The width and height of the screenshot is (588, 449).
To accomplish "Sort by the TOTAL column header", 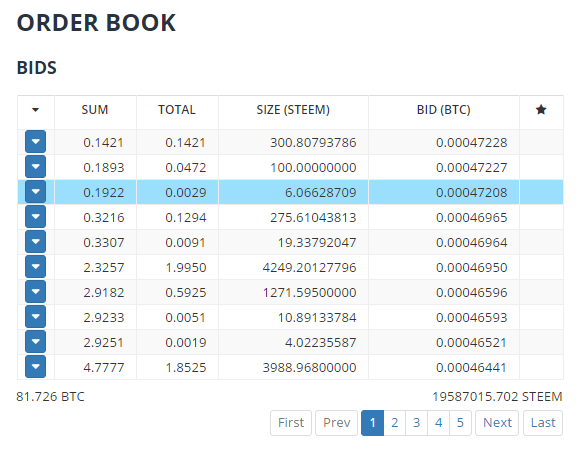I will tap(177, 110).
